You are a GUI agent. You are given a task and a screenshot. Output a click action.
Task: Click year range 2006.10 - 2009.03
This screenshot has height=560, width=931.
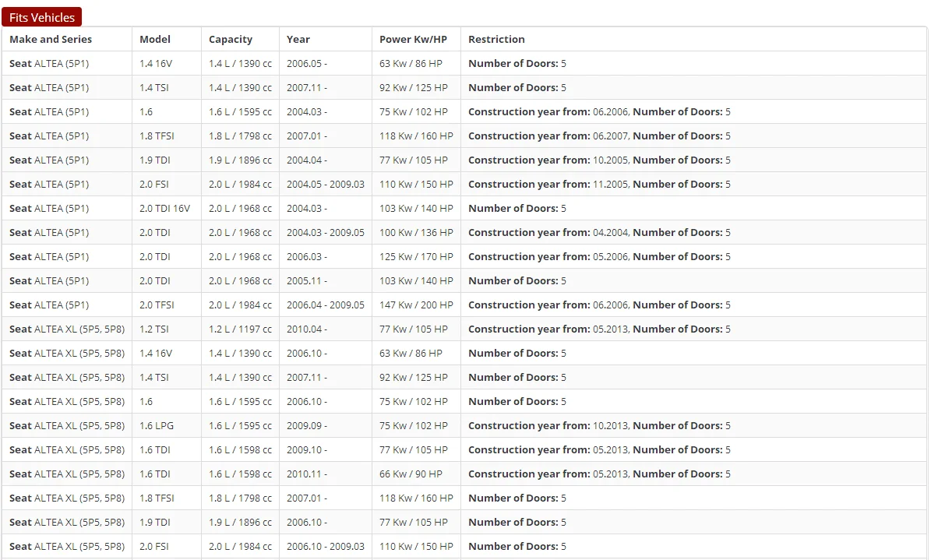[x=326, y=546]
